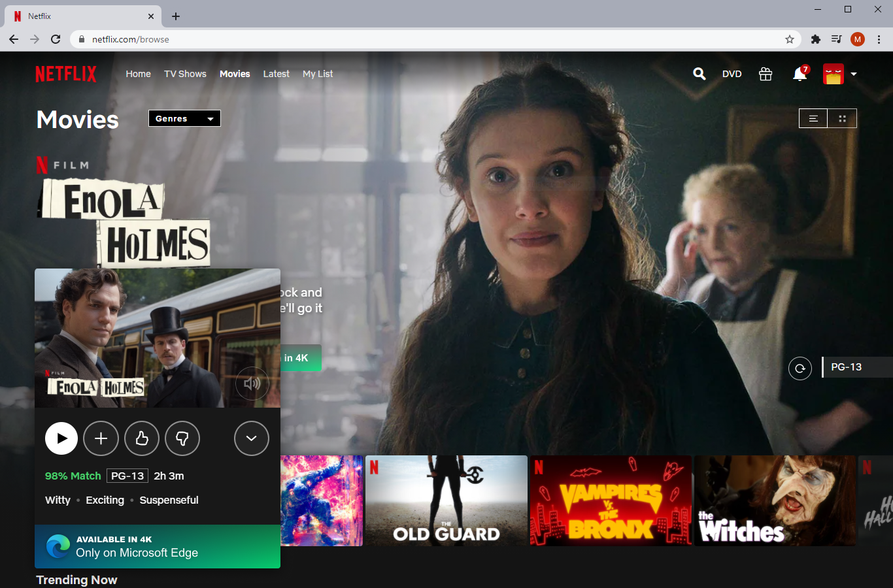Expand more info chevron on preview card
This screenshot has width=893, height=588.
coord(252,438)
